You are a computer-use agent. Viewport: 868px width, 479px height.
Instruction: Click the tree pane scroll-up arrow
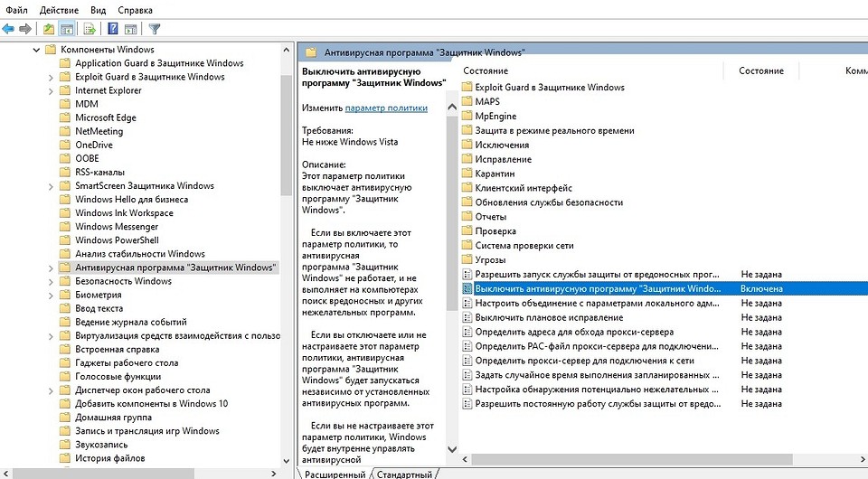point(288,49)
